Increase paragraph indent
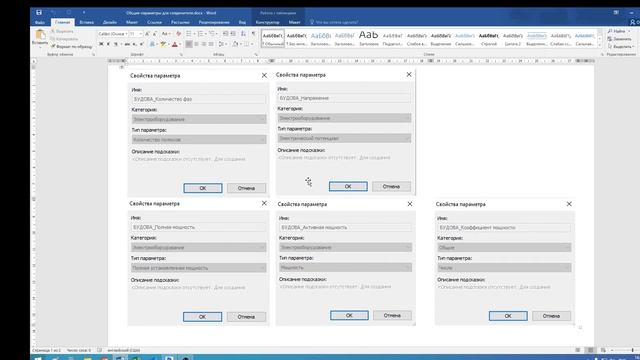The height and width of the screenshot is (360, 640). [x=233, y=34]
